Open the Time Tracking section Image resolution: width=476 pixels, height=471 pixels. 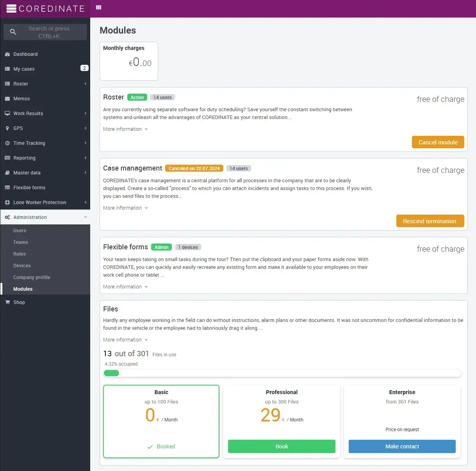pos(29,143)
